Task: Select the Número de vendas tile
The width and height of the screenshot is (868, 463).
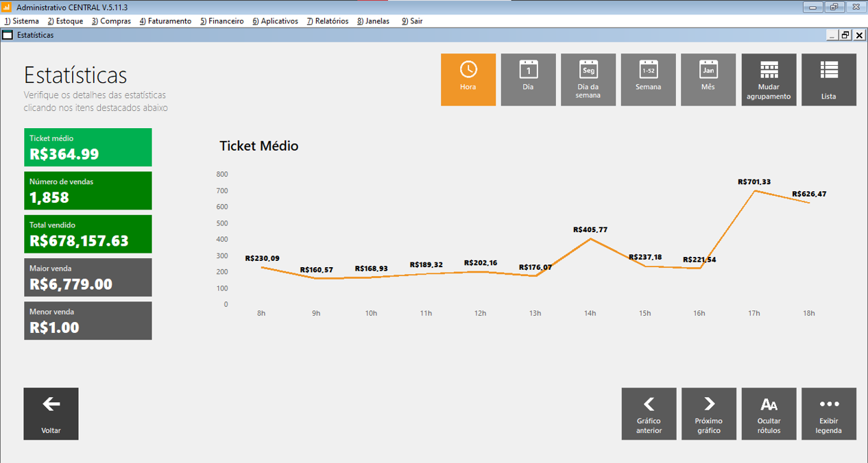Action: point(88,190)
